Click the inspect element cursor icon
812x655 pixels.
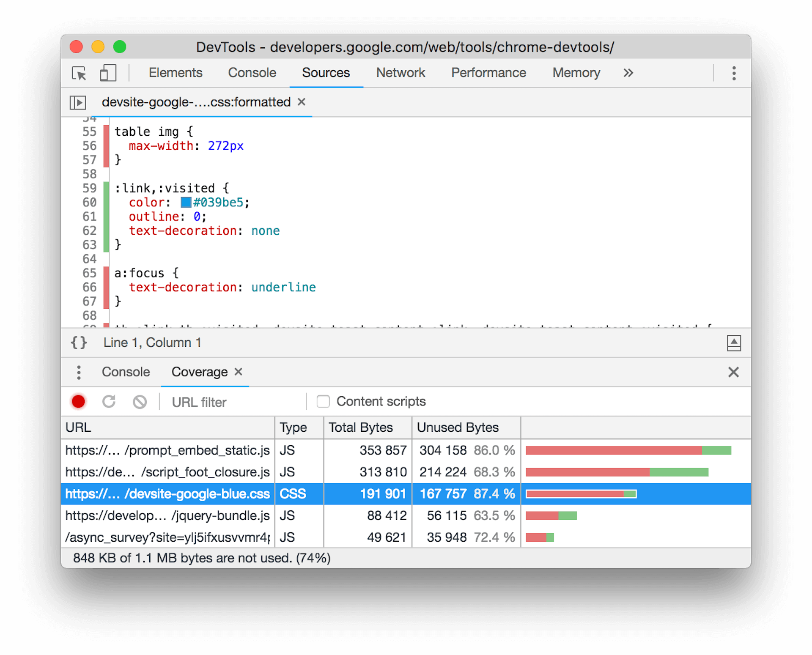click(x=80, y=74)
